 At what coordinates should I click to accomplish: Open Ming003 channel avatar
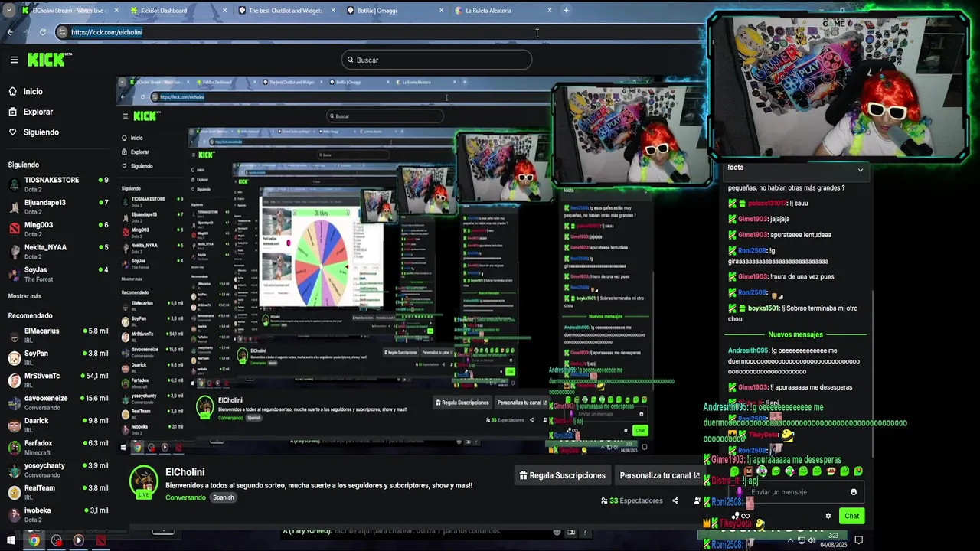tap(14, 229)
